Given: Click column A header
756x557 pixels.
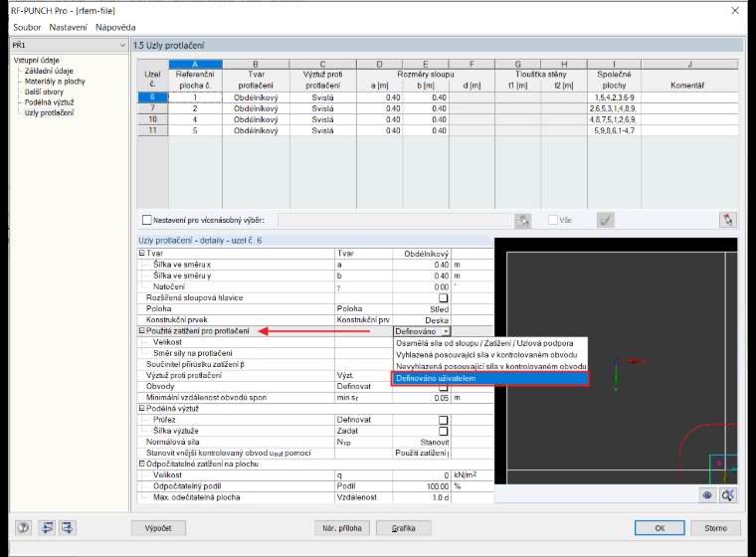Looking at the screenshot, I should (195, 64).
